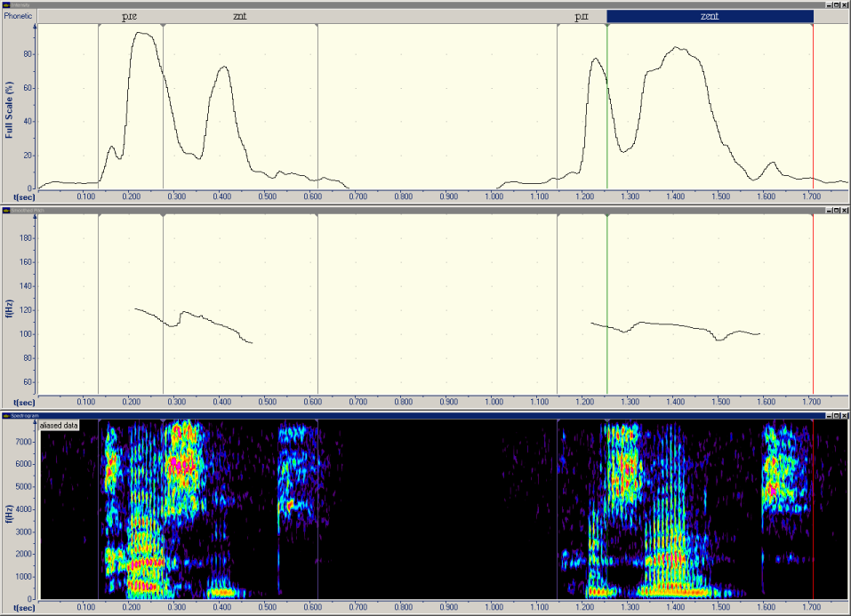This screenshot has width=851, height=616.
Task: Open the spectrogram panel's window icon menu
Action: [x=5, y=415]
